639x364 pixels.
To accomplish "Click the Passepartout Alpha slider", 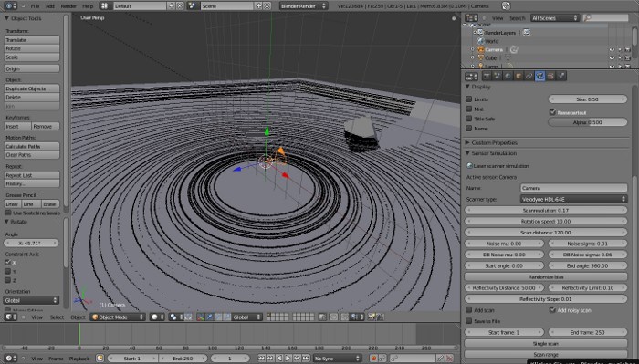I will click(x=588, y=122).
